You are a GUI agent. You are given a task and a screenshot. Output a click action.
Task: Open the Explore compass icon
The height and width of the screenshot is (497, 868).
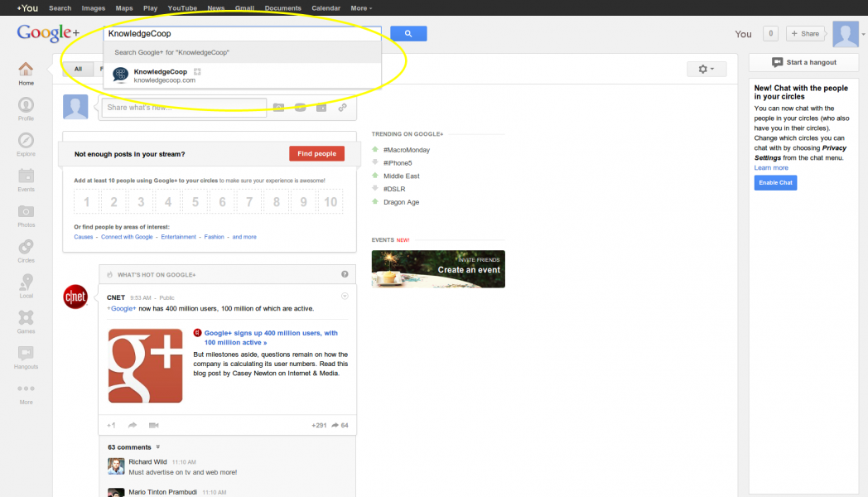pyautogui.click(x=26, y=142)
